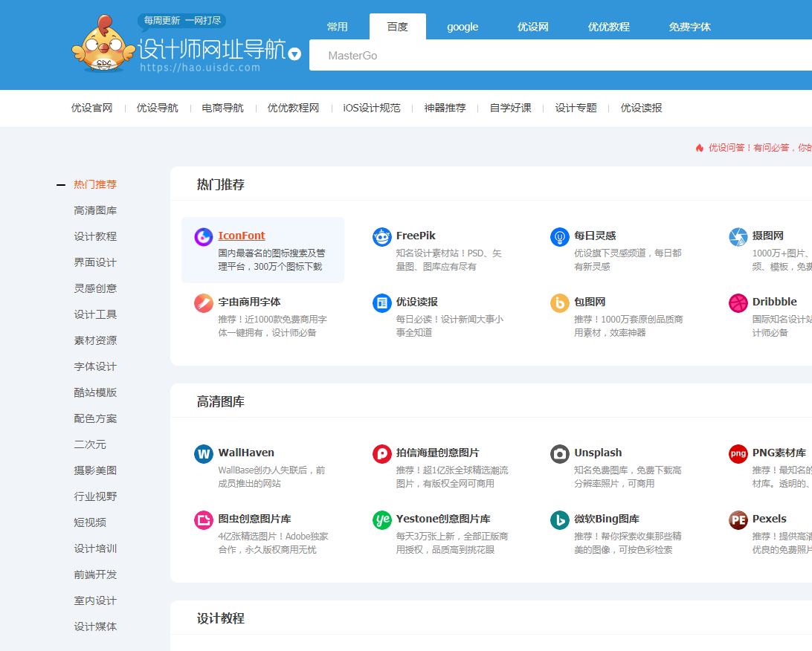Open the FreePik title link

coord(416,236)
